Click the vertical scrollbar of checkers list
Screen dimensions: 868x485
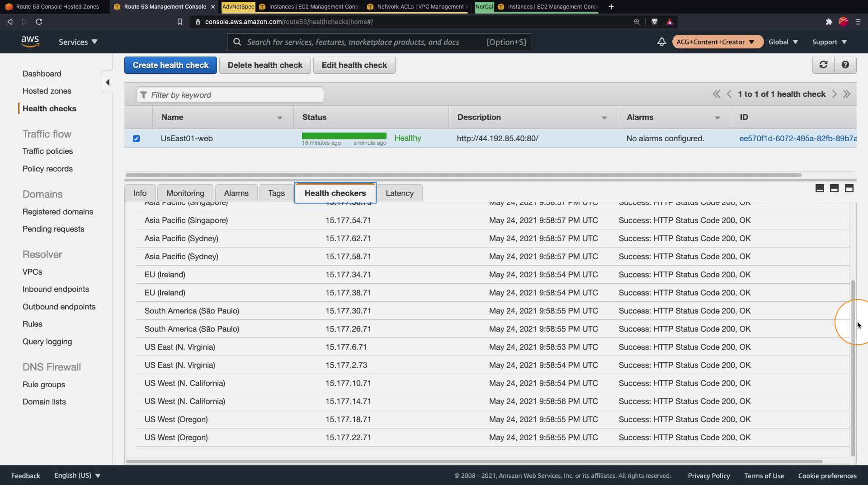[x=853, y=367]
